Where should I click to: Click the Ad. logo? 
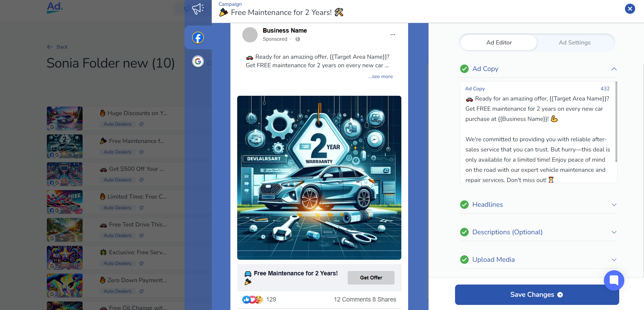[x=55, y=7]
